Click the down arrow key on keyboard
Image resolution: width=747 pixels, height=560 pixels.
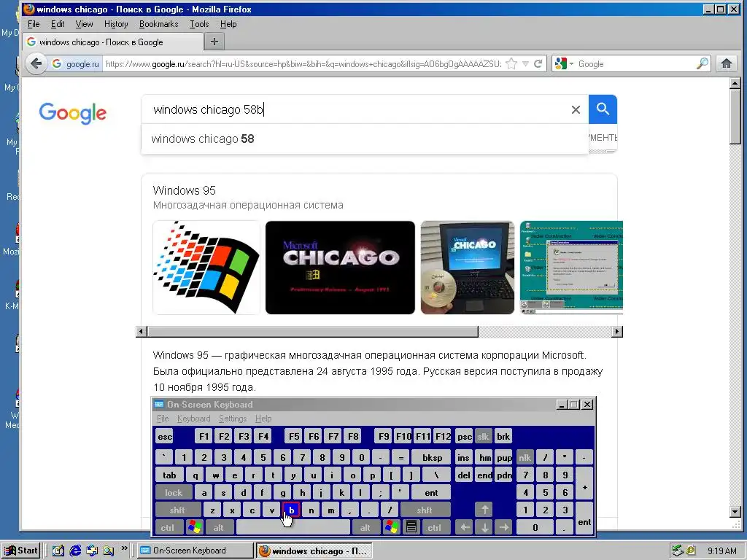[484, 527]
